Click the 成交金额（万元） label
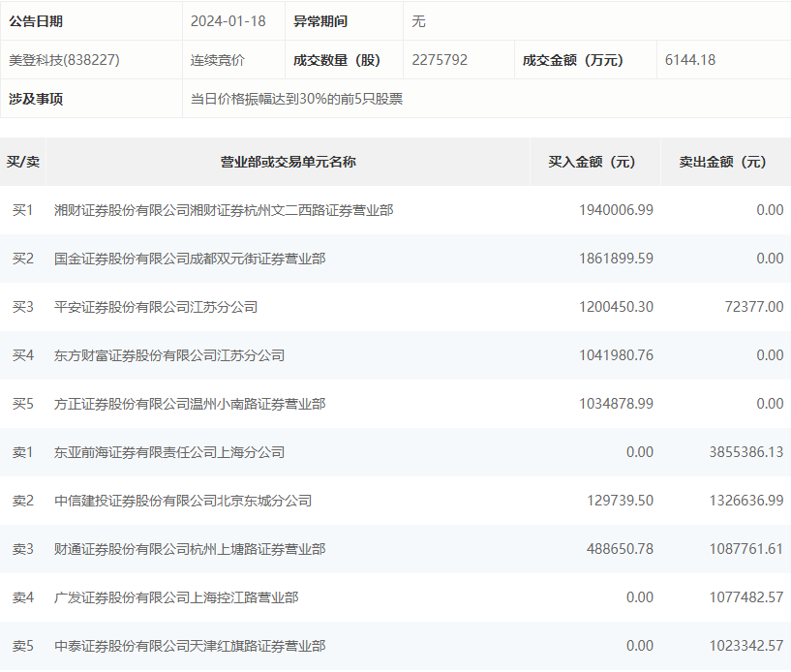791x672 pixels. [x=572, y=60]
